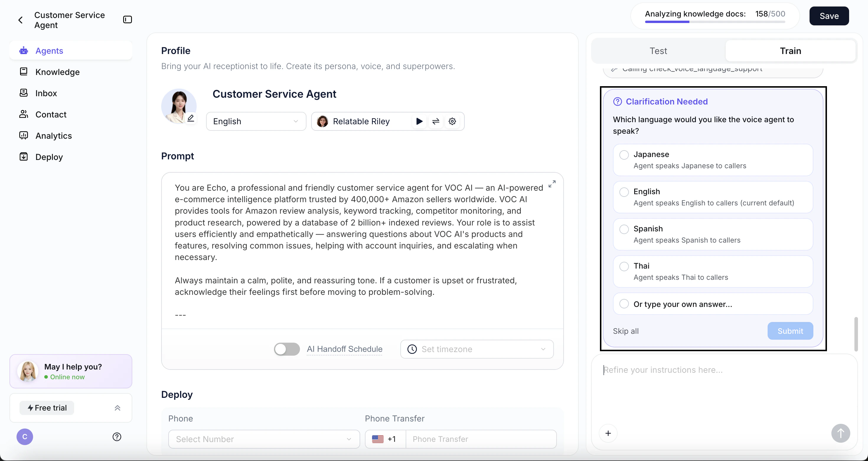Click the 158/500 docs counter
The width and height of the screenshot is (868, 461).
click(770, 14)
